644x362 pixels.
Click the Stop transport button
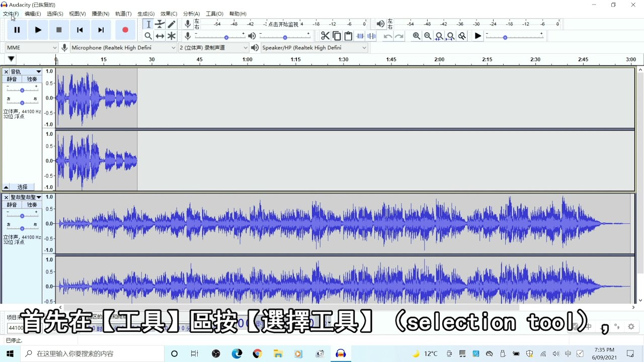click(59, 30)
